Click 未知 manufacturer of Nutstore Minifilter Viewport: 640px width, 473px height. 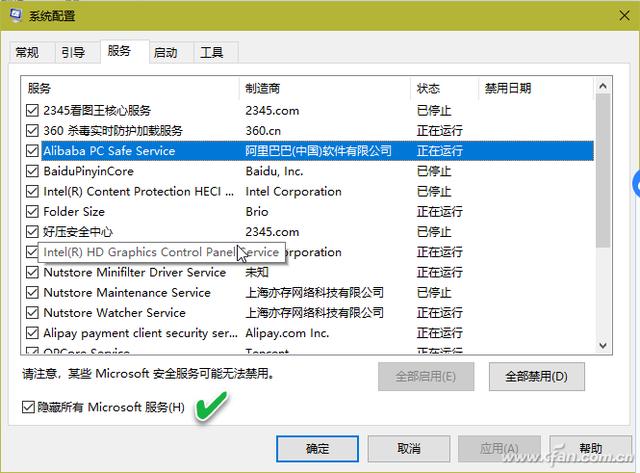coord(257,272)
